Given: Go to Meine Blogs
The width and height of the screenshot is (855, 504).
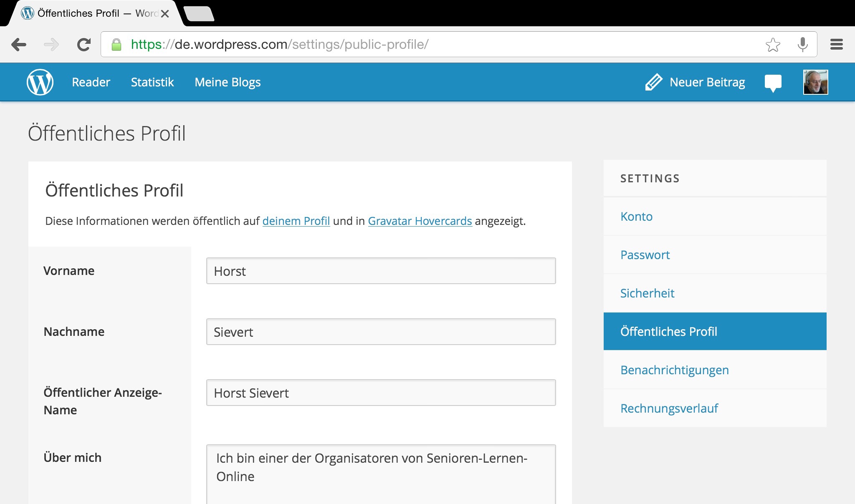Looking at the screenshot, I should [x=228, y=82].
